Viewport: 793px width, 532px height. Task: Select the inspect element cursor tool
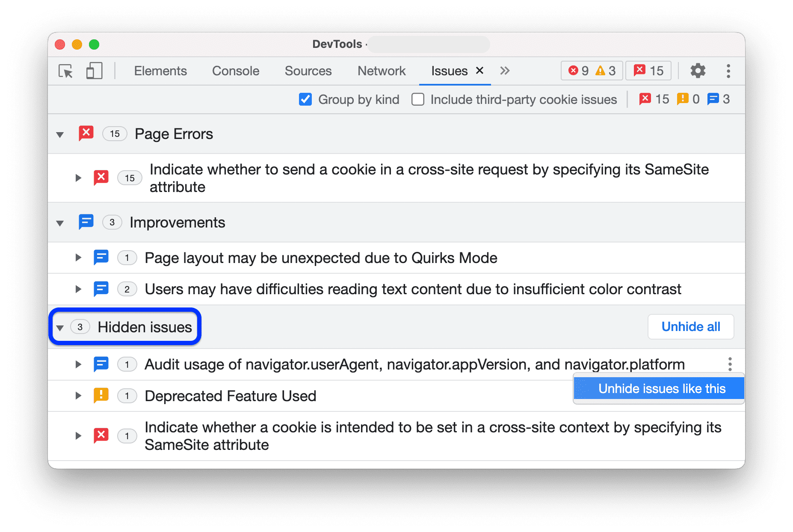pyautogui.click(x=65, y=71)
